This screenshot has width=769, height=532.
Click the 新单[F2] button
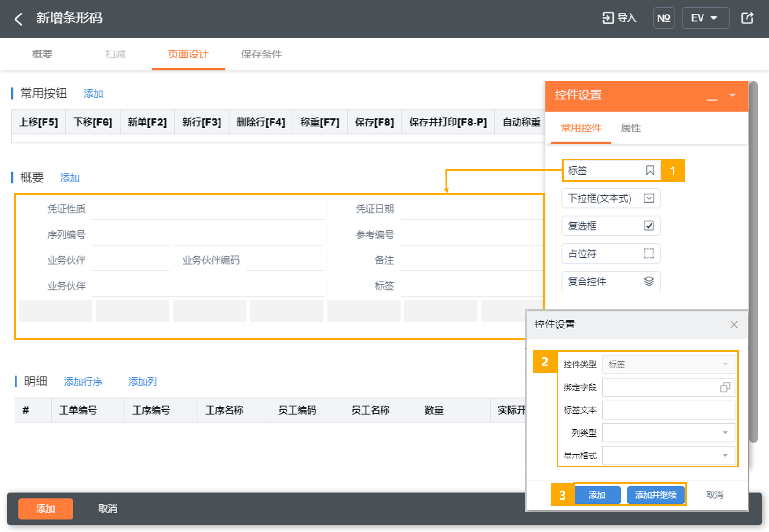147,122
